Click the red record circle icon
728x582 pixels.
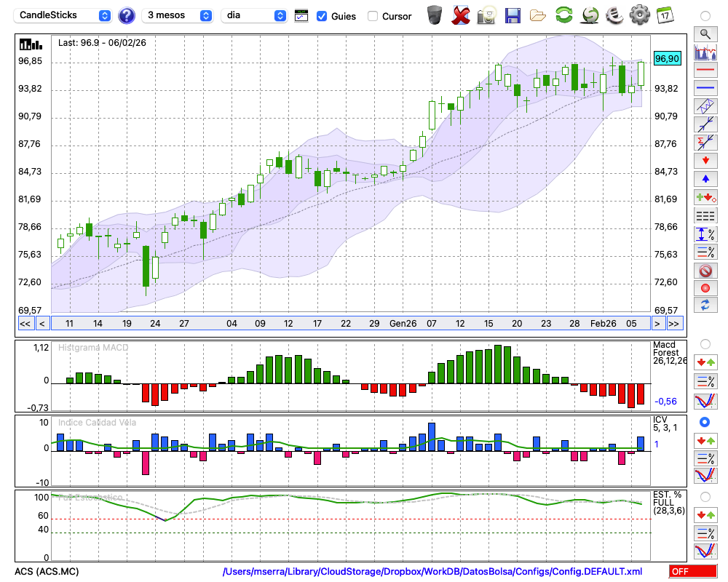[705, 288]
